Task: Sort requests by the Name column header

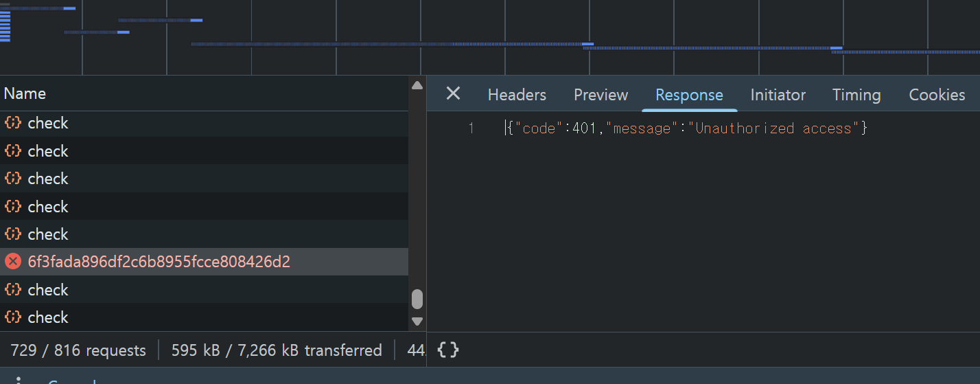Action: (25, 93)
